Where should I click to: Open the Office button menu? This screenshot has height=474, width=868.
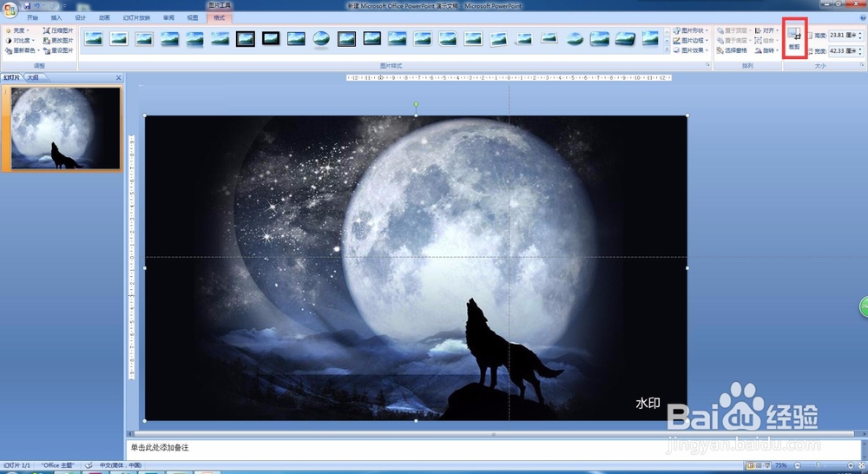click(10, 10)
